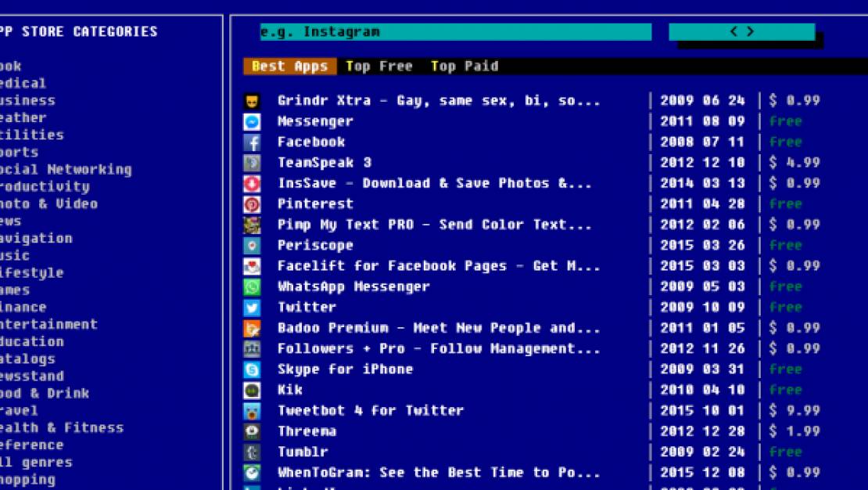Click the Followers + Pro app icon
The height and width of the screenshot is (490, 868).
pos(252,349)
